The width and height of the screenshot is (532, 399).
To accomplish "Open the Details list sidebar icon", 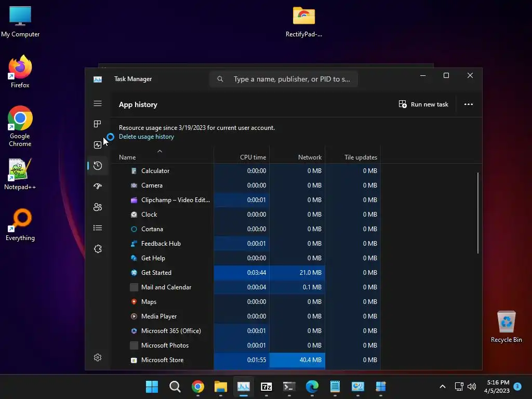I will (98, 228).
